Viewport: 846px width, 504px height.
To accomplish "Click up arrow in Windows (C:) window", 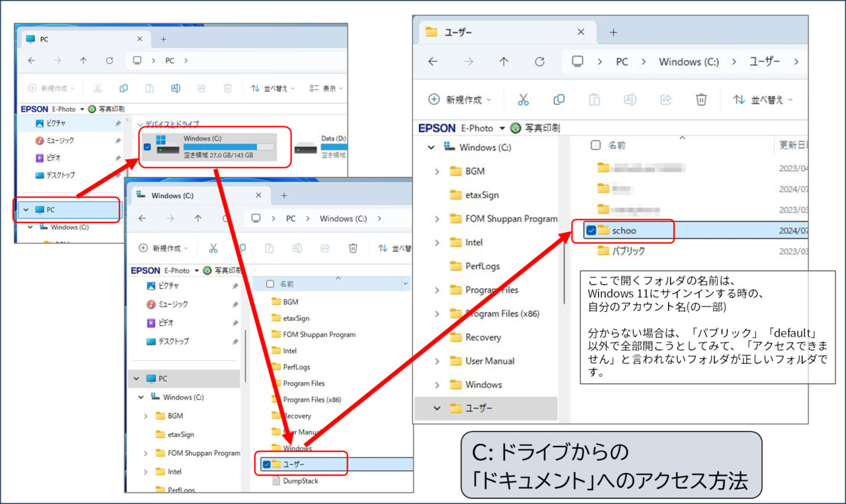I will (198, 218).
